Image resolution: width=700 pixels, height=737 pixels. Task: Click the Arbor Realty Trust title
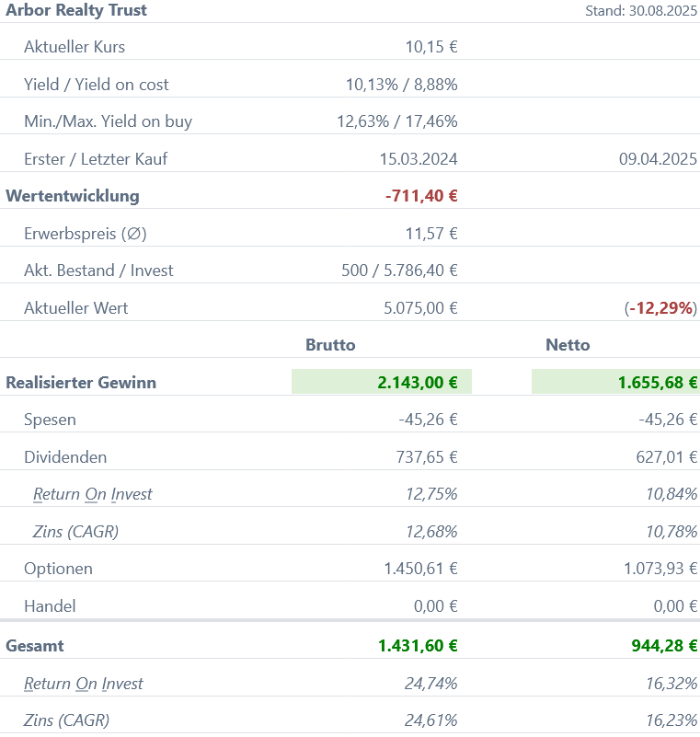(76, 10)
